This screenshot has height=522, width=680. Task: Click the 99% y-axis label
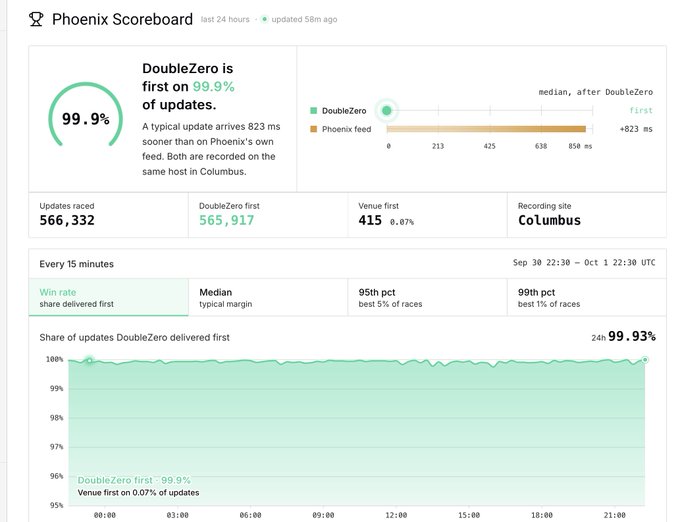point(56,388)
